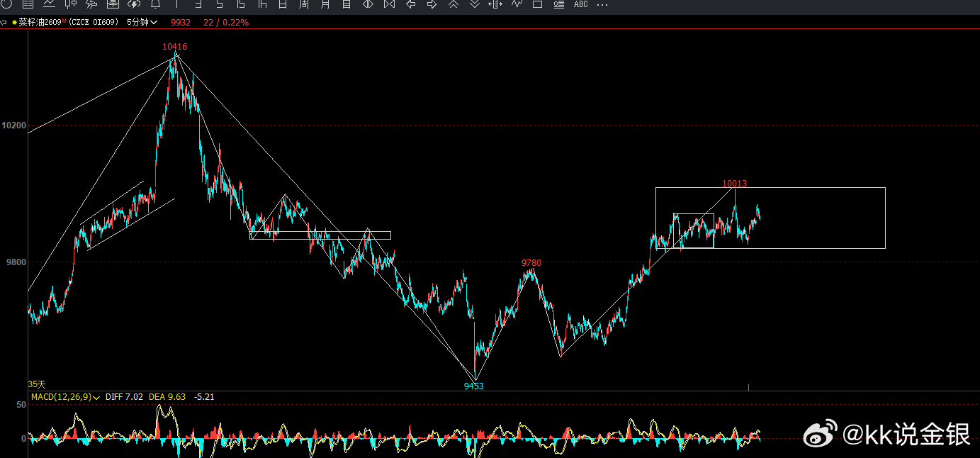
Task: Click the 10416 peak price label
Action: tap(174, 47)
